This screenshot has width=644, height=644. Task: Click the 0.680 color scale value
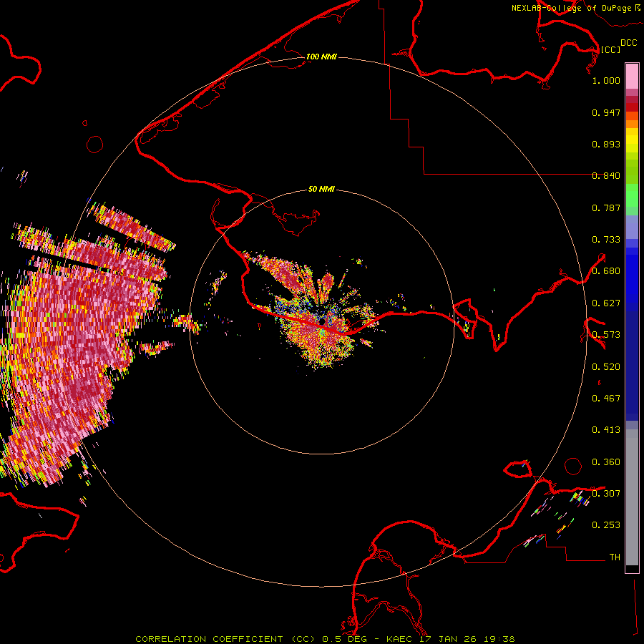click(x=606, y=271)
